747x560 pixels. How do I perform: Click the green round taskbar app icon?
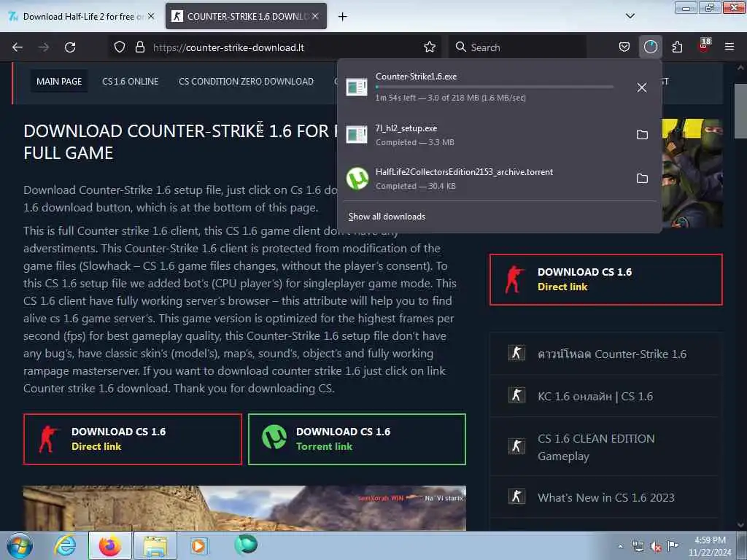246,545
